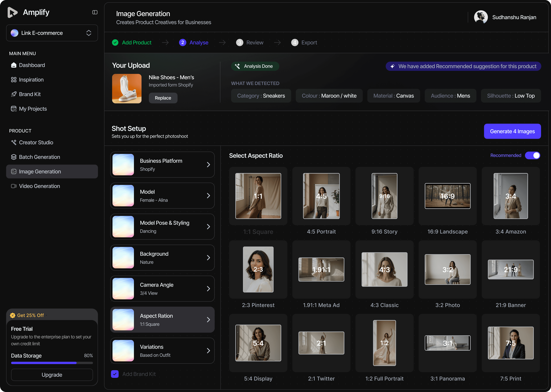Select the 16:9 Landscape aspect ratio thumbnail

pos(448,196)
